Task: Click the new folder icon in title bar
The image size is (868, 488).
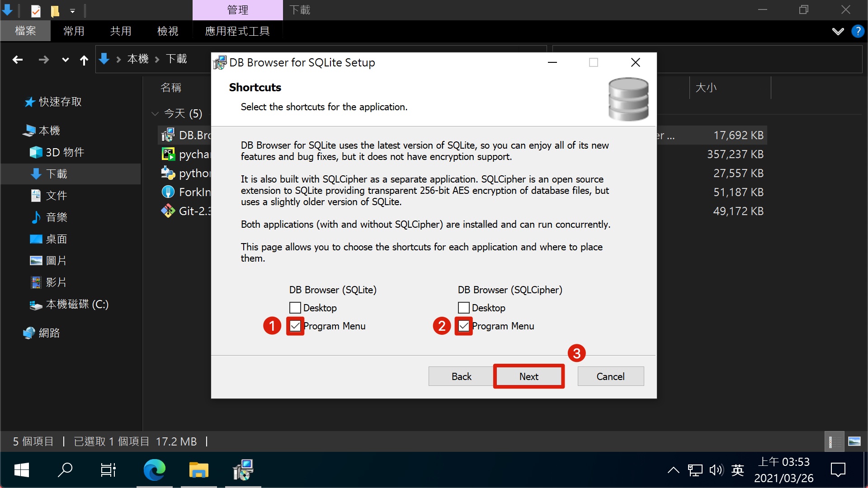Action: pos(55,10)
